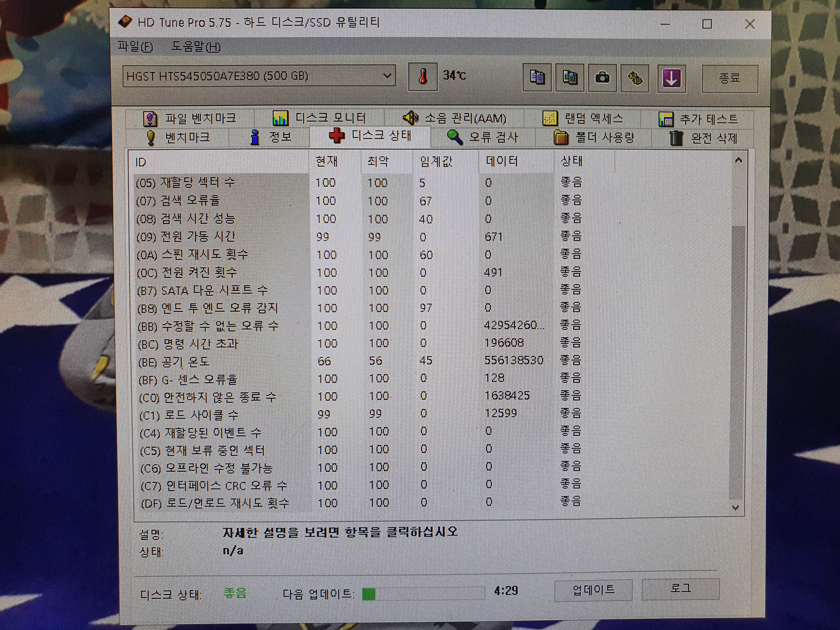The width and height of the screenshot is (840, 630).
Task: Select the (C6) 오프라인 수정 불가능 row
Action: (360, 467)
